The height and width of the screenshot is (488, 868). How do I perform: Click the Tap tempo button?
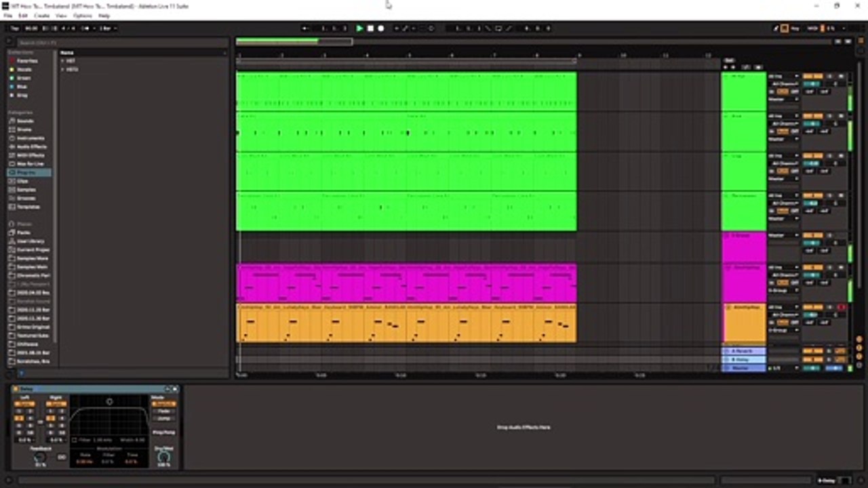pos(14,28)
